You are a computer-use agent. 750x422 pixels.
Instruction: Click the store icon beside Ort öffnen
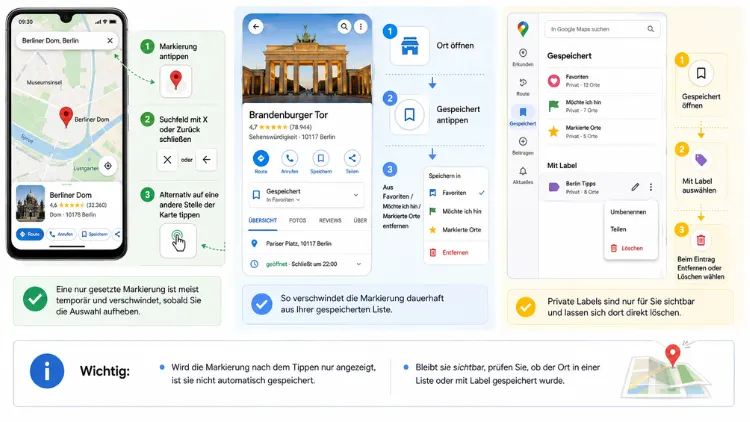(x=410, y=46)
